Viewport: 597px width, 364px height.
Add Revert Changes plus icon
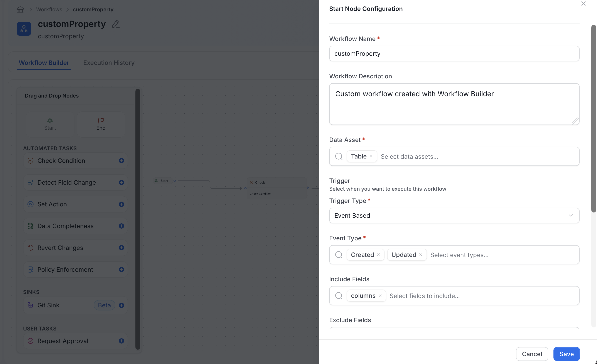(x=121, y=248)
